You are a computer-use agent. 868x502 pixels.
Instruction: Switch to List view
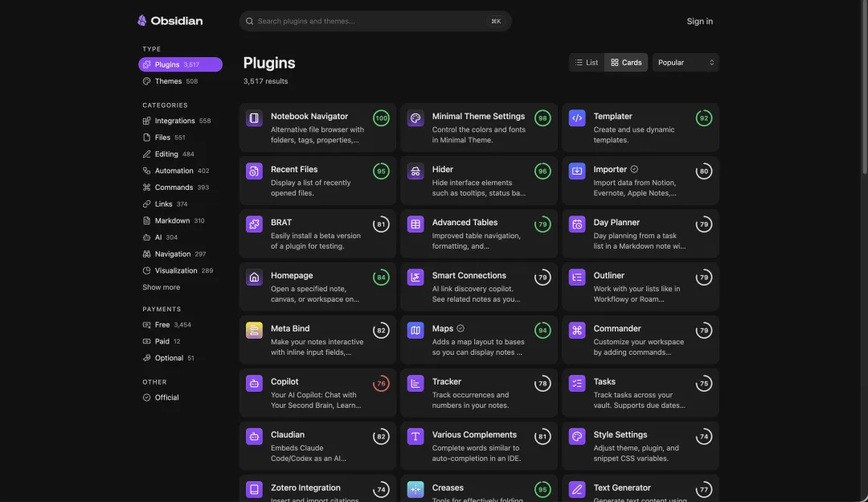[x=587, y=63]
